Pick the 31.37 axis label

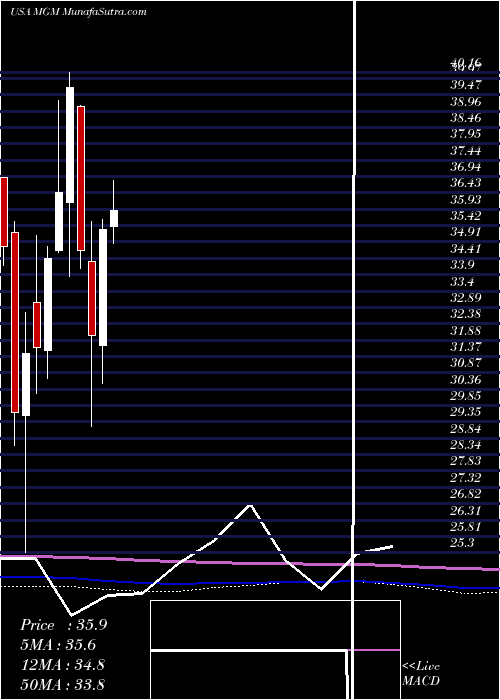tap(466, 347)
